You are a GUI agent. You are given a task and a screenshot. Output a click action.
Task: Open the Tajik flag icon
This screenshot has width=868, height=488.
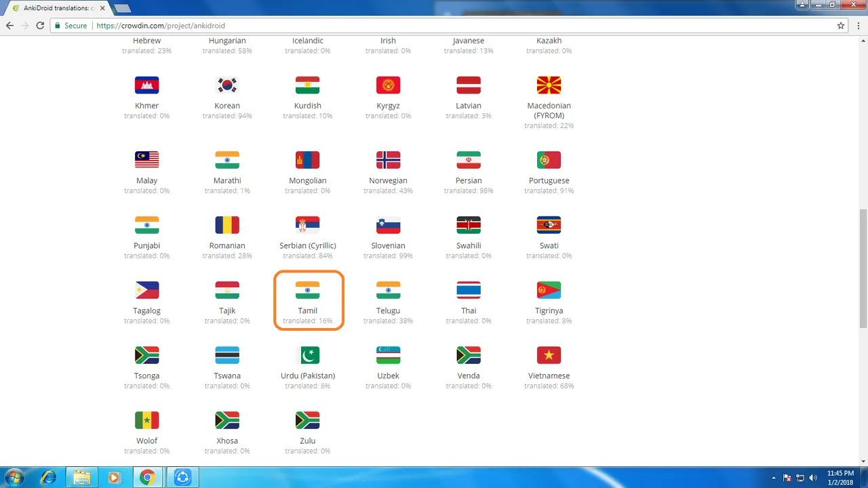coord(227,290)
